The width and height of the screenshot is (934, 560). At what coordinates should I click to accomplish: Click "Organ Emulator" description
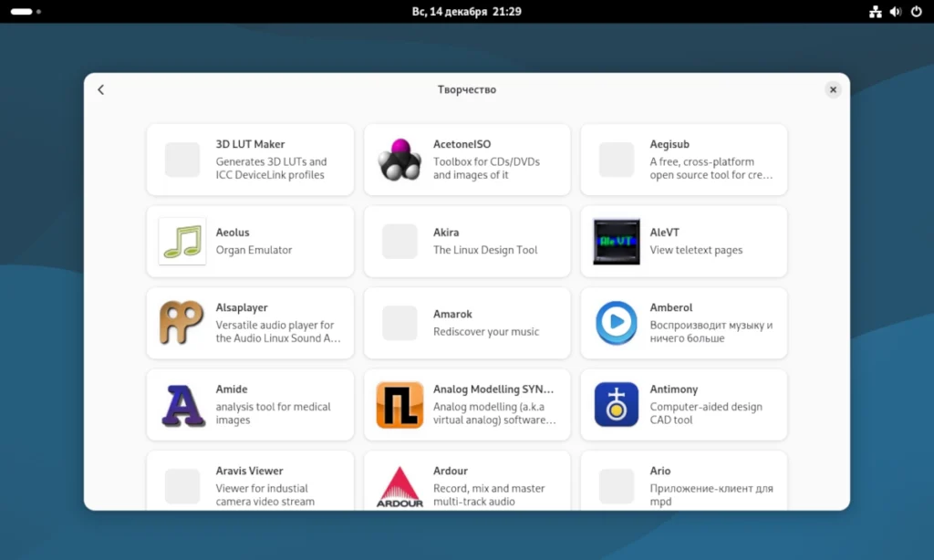(x=254, y=250)
